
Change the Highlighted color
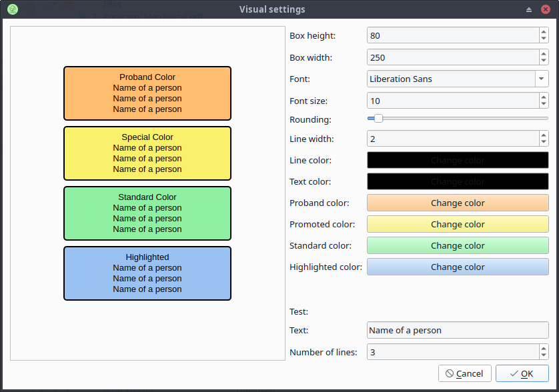click(x=457, y=267)
